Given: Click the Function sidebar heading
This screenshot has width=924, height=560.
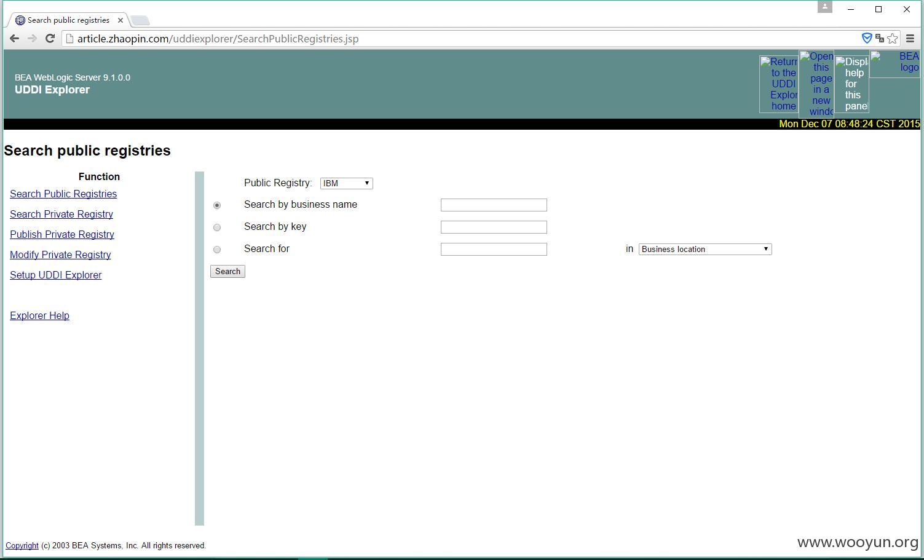Looking at the screenshot, I should point(99,176).
